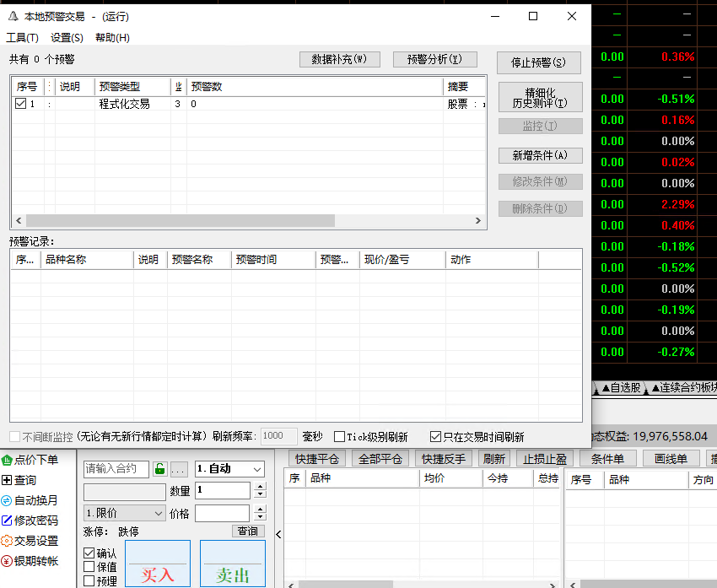Select the 自动换月 sidebar icon

[7, 500]
